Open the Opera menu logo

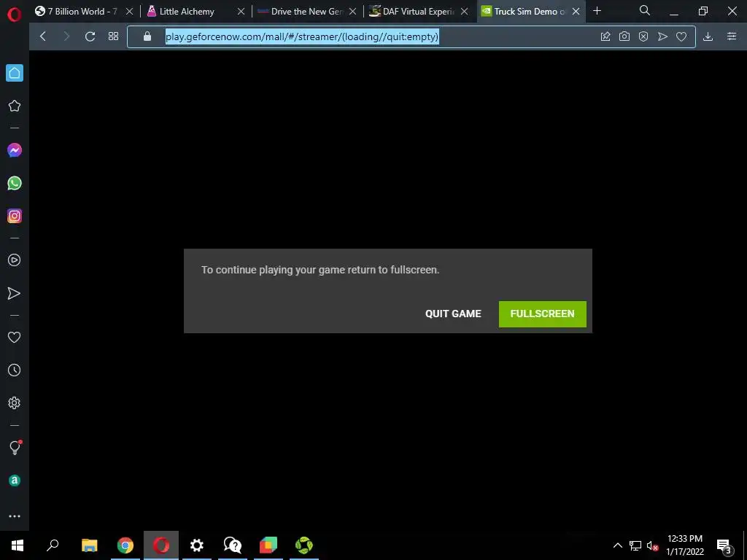click(15, 15)
